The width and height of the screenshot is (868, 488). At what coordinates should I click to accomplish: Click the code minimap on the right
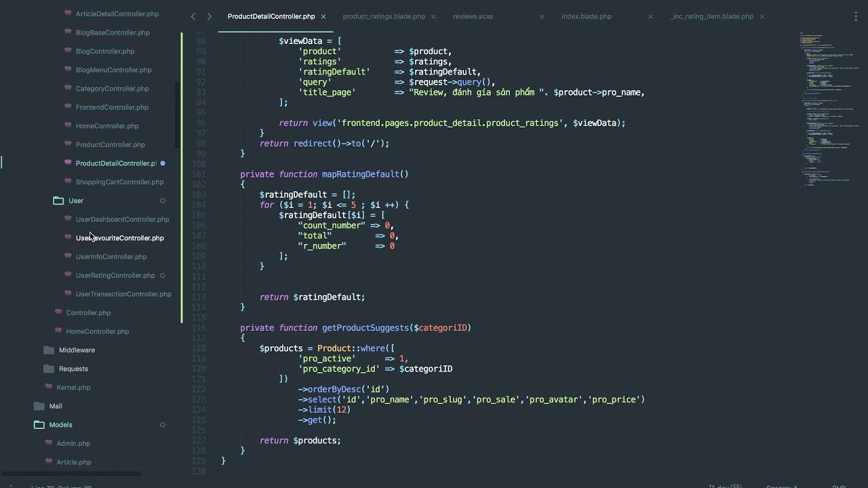[831, 108]
